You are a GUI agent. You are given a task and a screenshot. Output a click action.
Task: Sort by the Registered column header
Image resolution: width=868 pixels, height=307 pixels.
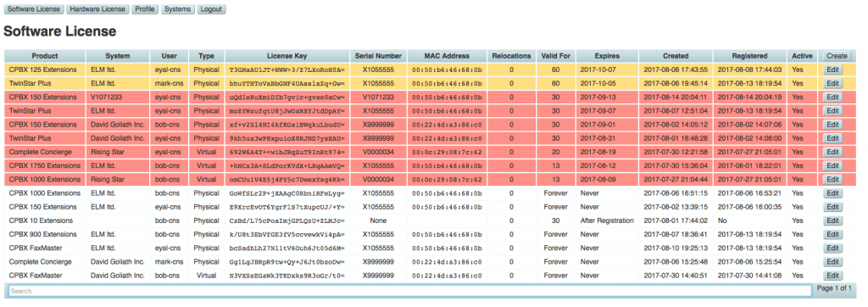[x=750, y=56]
